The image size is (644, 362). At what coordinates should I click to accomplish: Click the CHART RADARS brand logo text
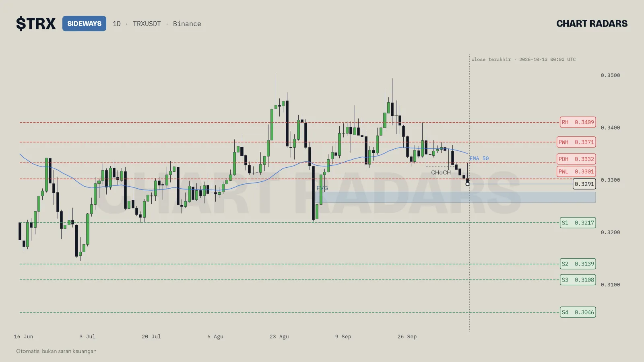tap(592, 24)
